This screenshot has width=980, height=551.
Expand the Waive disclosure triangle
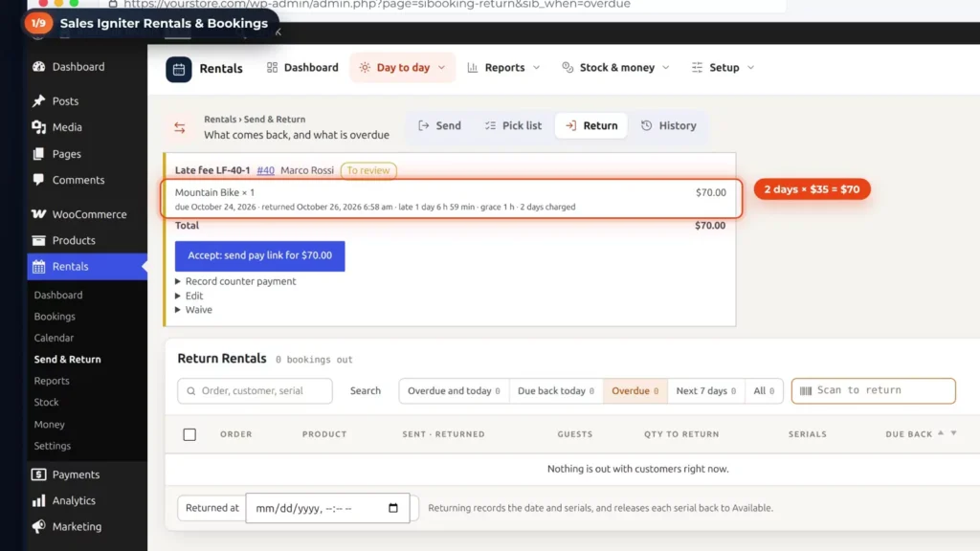point(177,310)
